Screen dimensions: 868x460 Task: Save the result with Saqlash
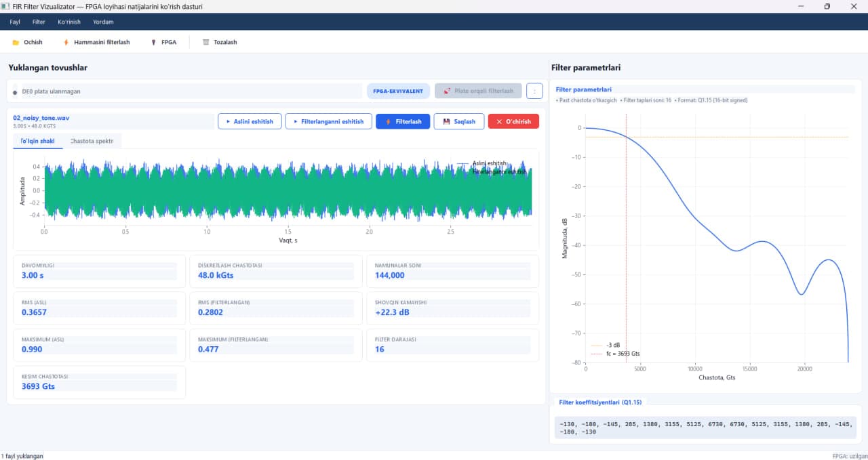click(459, 121)
